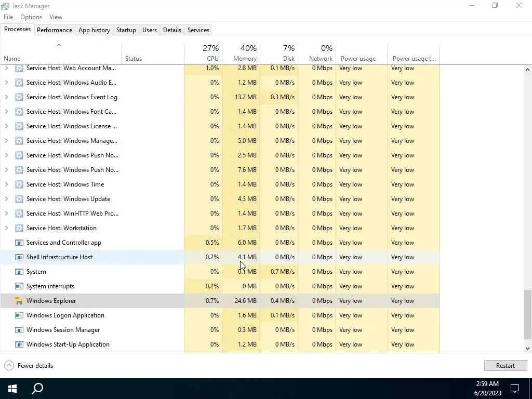Click the Windows Session Manager icon

coord(19,330)
